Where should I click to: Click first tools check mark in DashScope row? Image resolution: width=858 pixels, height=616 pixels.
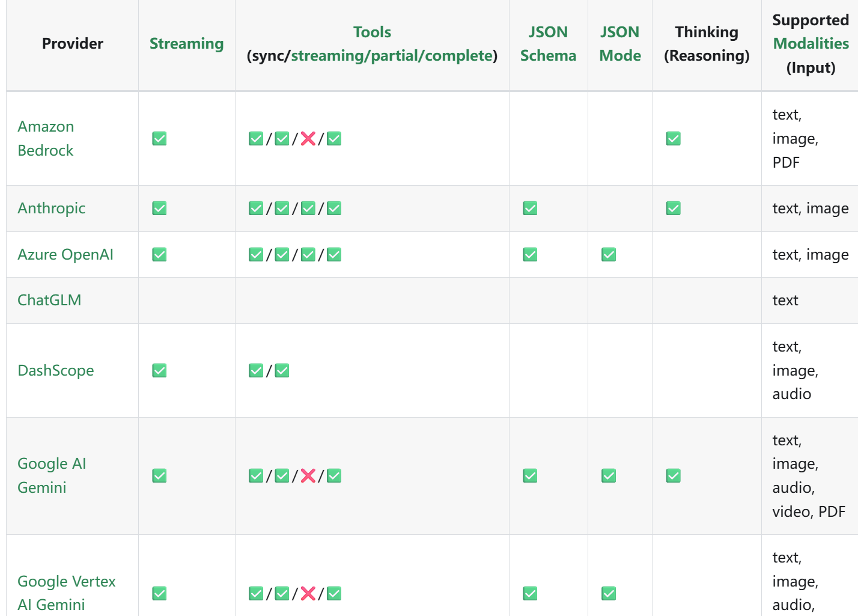pos(256,371)
